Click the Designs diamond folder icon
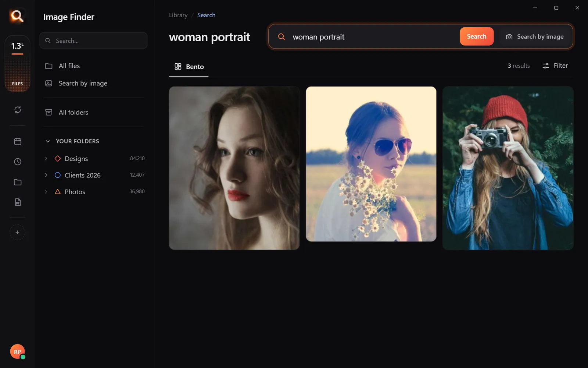Image resolution: width=588 pixels, height=368 pixels. pos(58,158)
